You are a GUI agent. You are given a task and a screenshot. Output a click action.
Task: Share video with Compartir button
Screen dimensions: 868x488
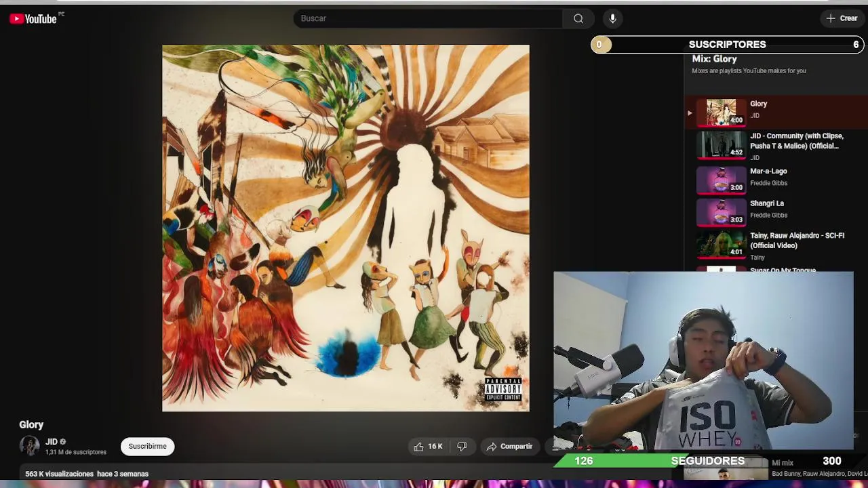(509, 446)
